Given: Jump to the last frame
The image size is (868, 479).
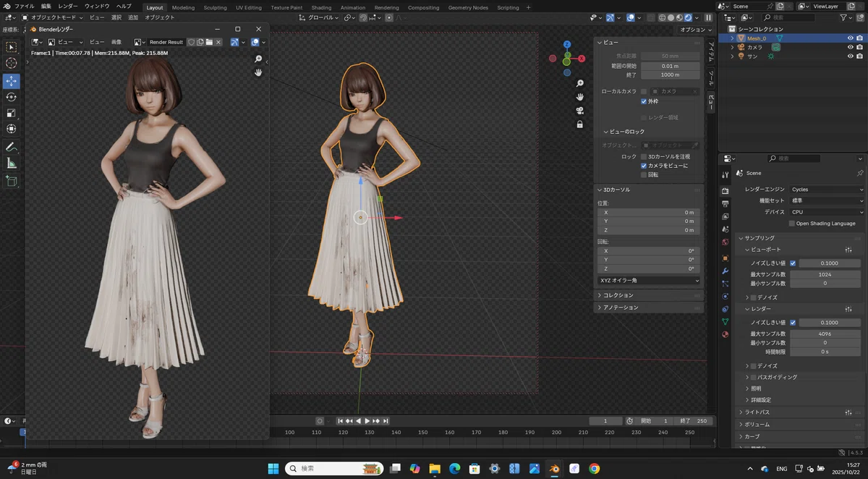Looking at the screenshot, I should click(x=386, y=421).
